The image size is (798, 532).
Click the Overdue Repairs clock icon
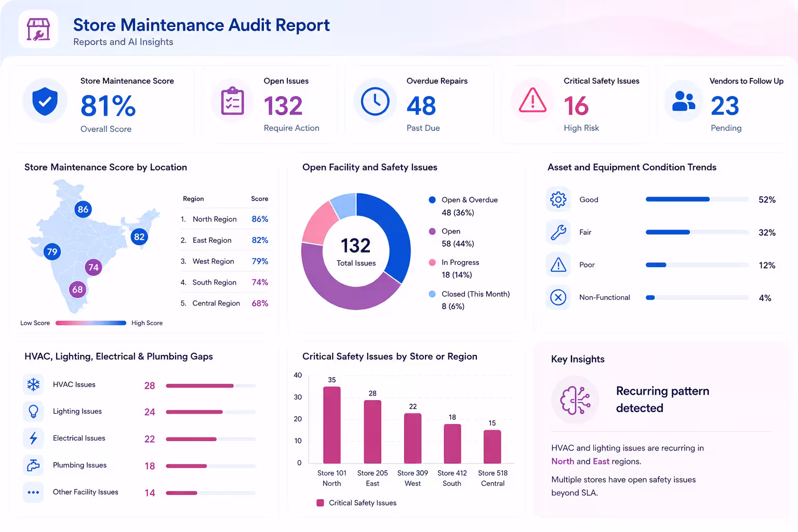tap(375, 101)
